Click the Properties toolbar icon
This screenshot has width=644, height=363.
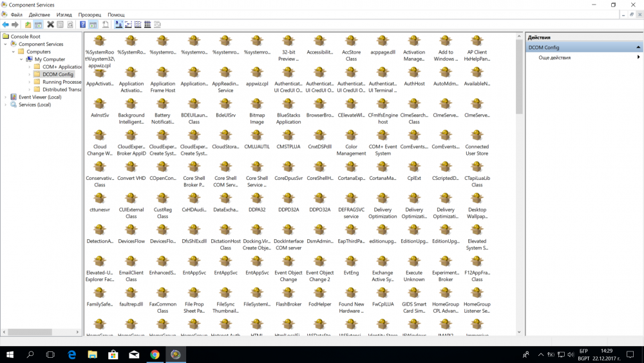(x=61, y=25)
